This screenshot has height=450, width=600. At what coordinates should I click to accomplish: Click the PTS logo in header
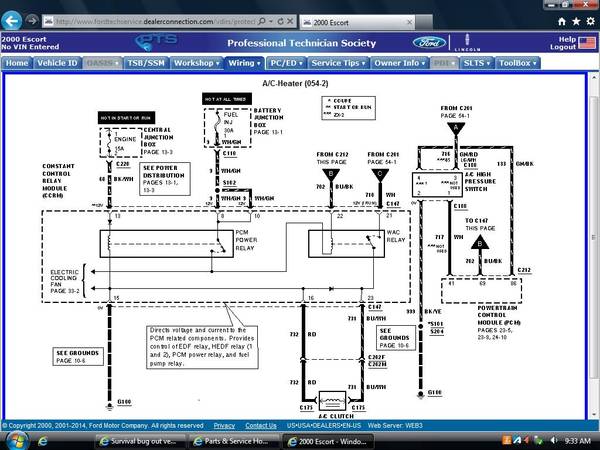point(157,41)
